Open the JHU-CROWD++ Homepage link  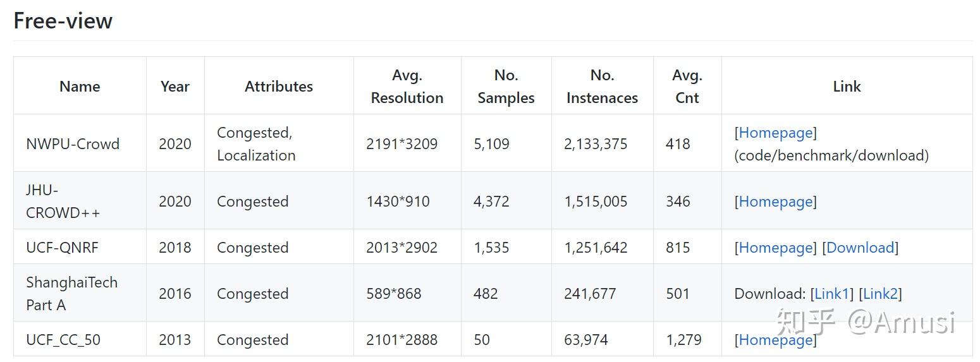click(x=776, y=202)
